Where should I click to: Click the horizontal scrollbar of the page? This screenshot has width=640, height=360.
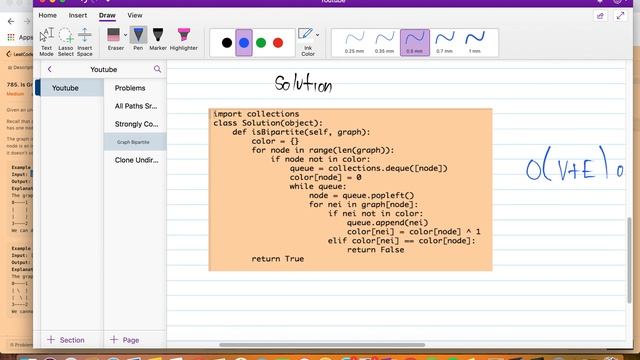322,345
